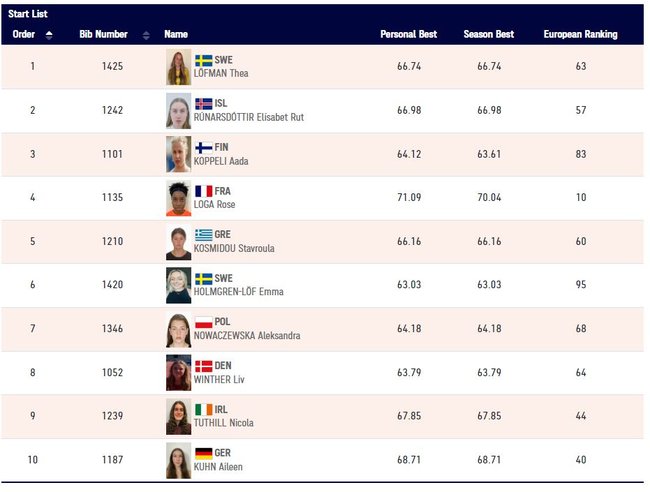Click Personal Best column header
This screenshot has height=492, width=650.
point(408,35)
